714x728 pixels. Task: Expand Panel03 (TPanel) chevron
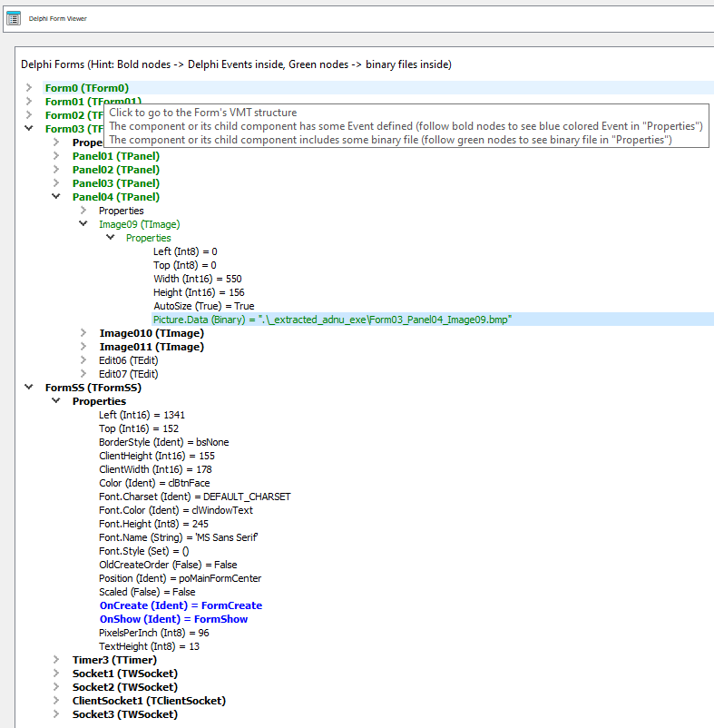click(56, 183)
